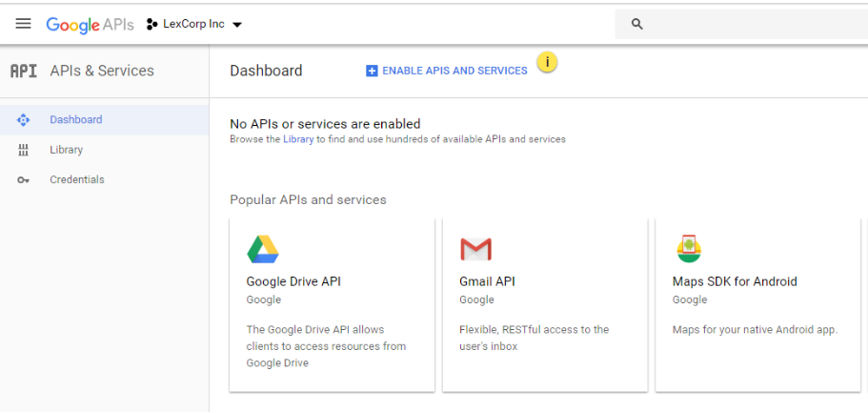Click the LexCorp Inc project icon
The width and height of the screenshot is (868, 413).
click(x=152, y=24)
